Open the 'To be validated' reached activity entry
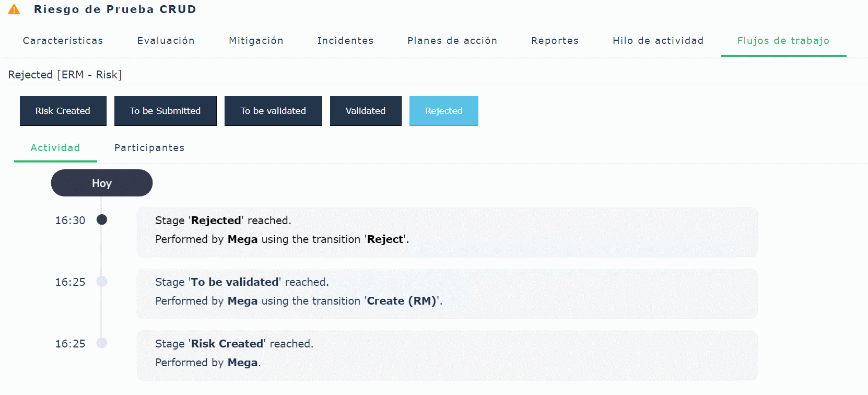Screen dimensions: 868x395 coord(447,294)
